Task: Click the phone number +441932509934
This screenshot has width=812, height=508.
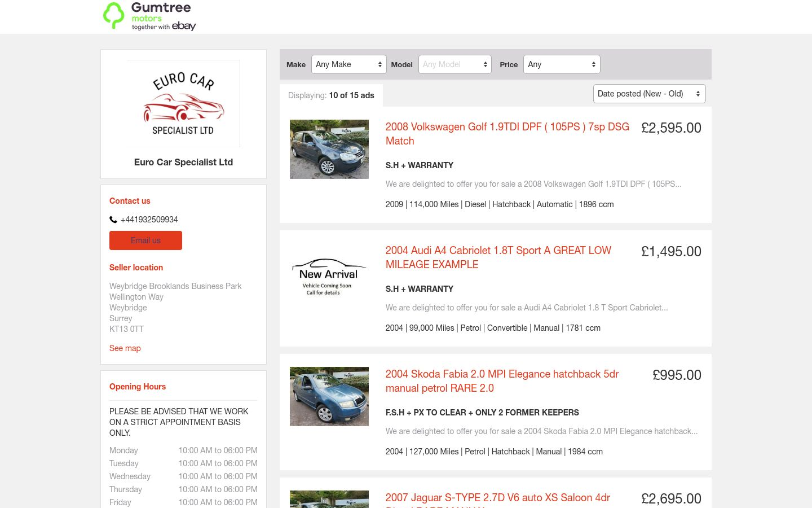Action: click(x=149, y=220)
